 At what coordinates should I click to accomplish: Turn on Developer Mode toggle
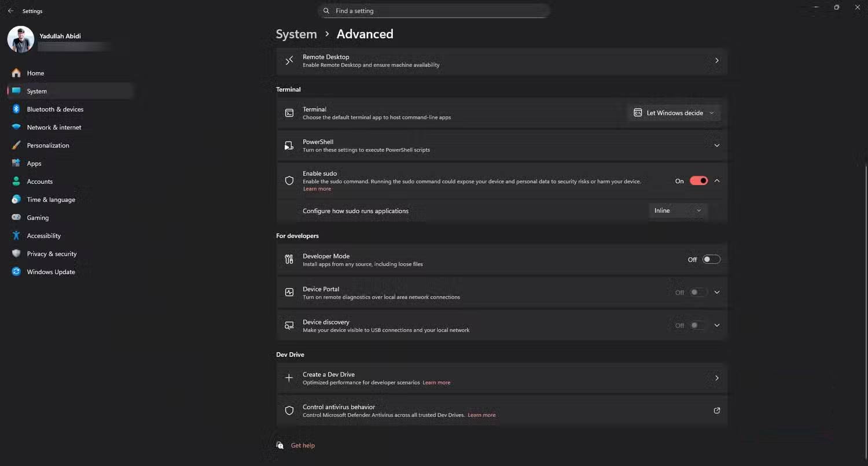(x=711, y=260)
